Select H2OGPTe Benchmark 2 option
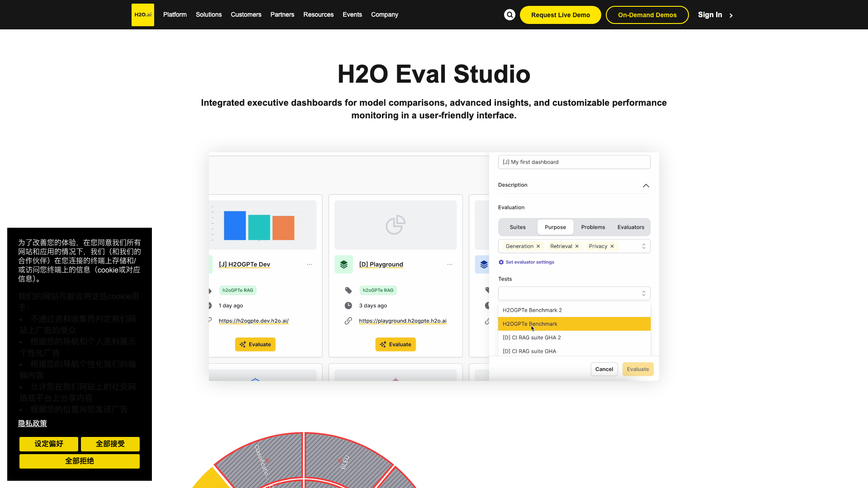This screenshot has width=868, height=488. click(574, 310)
